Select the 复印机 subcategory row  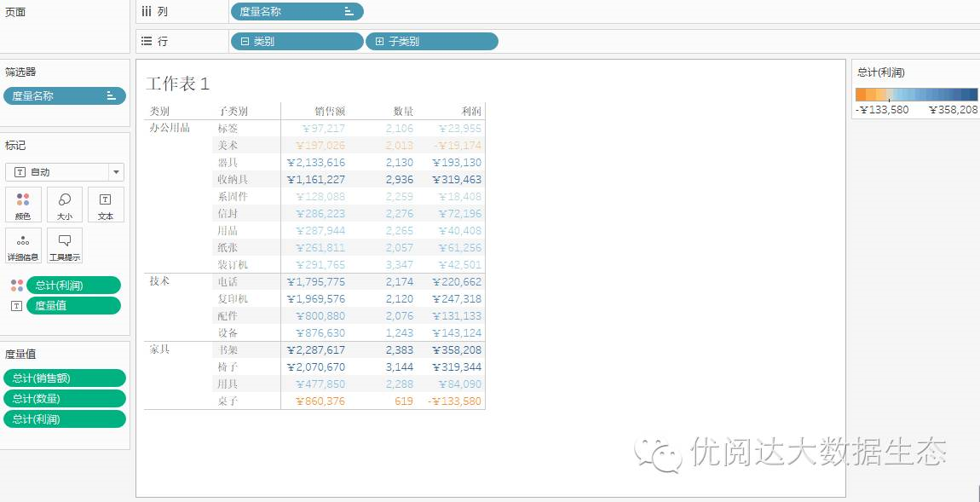233,299
